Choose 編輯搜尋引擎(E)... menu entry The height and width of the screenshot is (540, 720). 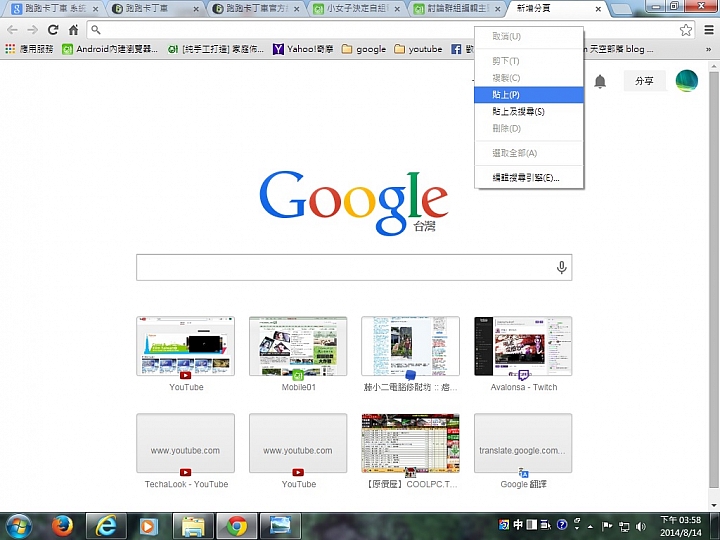pos(529,178)
